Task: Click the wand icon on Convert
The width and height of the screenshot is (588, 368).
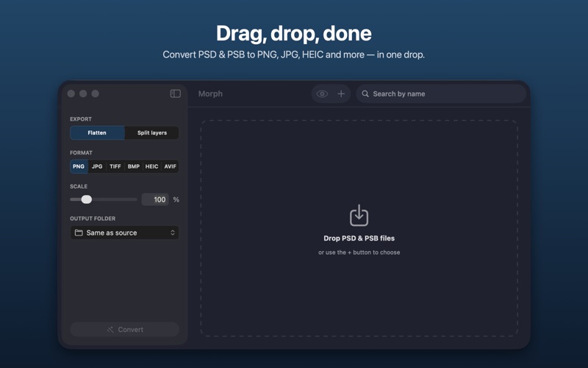Action: click(110, 330)
